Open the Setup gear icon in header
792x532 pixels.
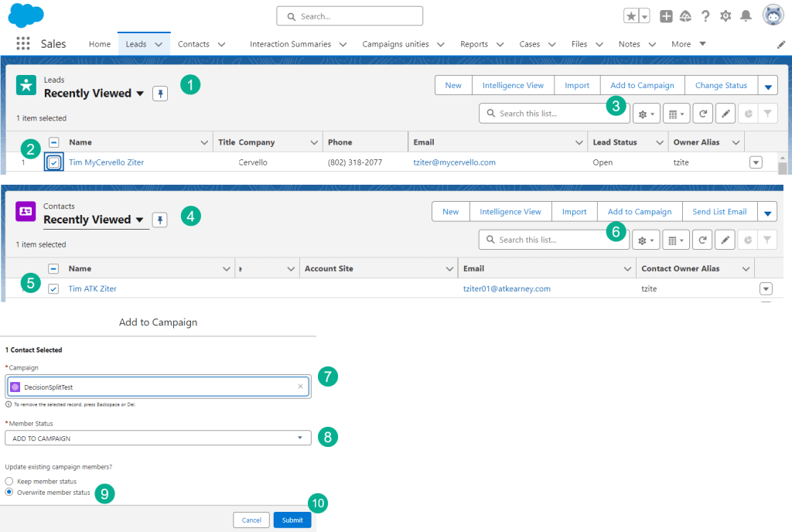click(725, 15)
